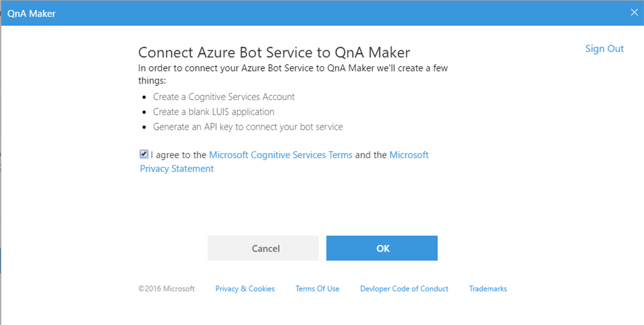Close the QnA Maker dialog window
The width and height of the screenshot is (644, 325).
[x=635, y=12]
